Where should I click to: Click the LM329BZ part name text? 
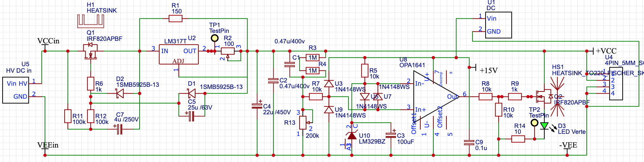coord(372,141)
